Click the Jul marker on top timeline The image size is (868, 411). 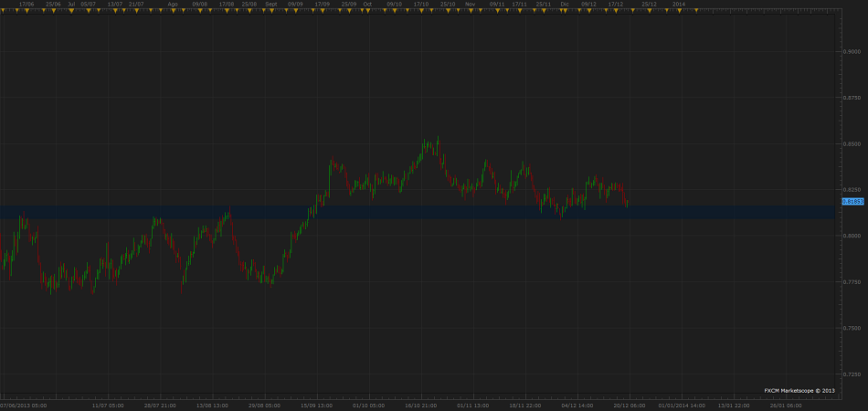(71, 5)
